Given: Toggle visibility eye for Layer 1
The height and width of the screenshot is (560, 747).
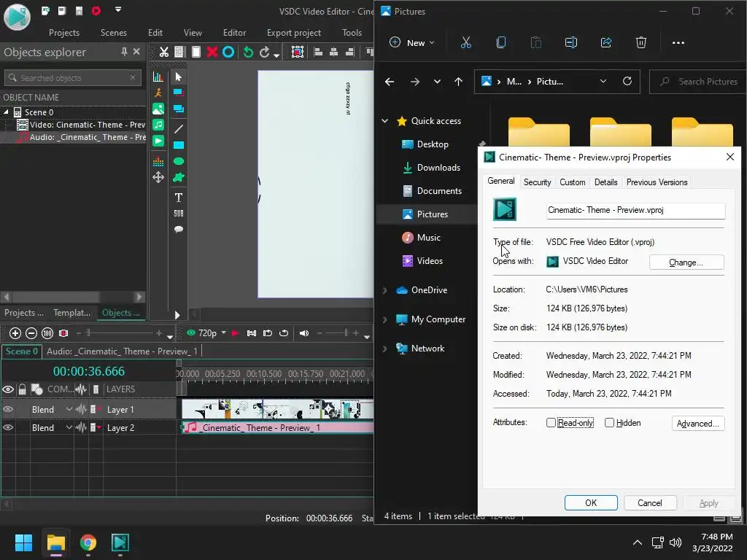Looking at the screenshot, I should point(8,410).
